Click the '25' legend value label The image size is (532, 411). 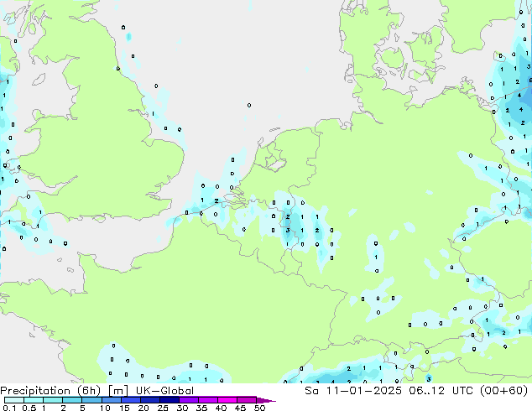pyautogui.click(x=163, y=408)
